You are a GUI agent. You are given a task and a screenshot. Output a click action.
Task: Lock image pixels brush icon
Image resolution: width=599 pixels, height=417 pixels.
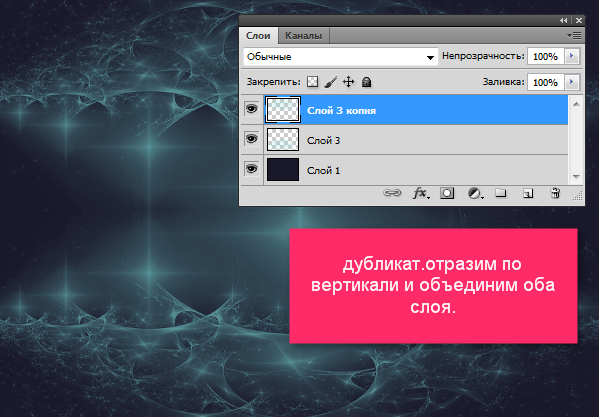tap(330, 82)
